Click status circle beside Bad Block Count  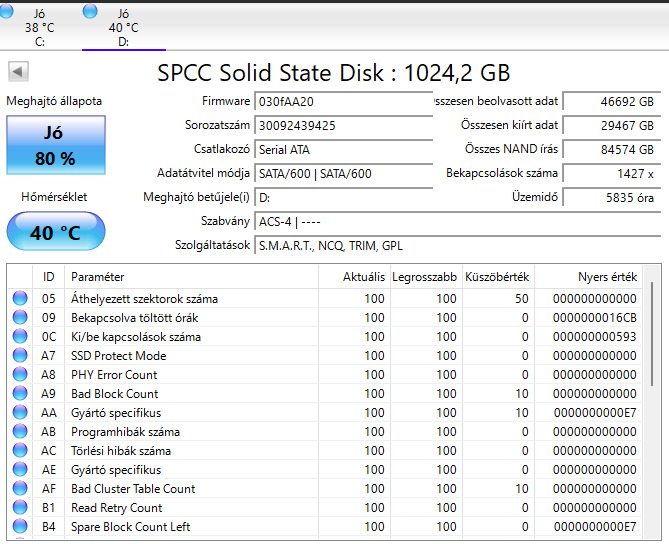[20, 394]
